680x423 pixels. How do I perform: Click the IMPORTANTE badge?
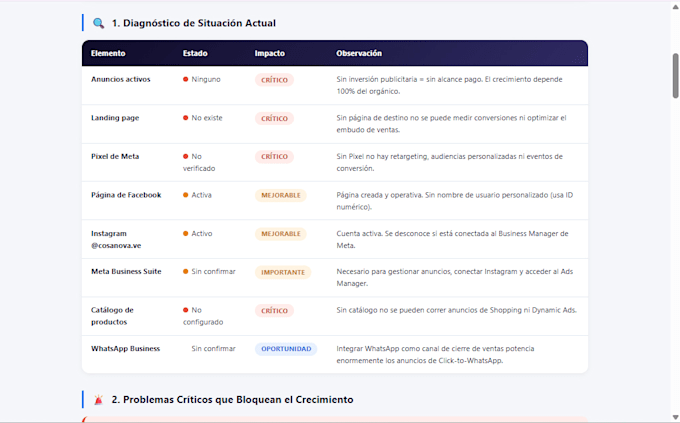point(283,272)
